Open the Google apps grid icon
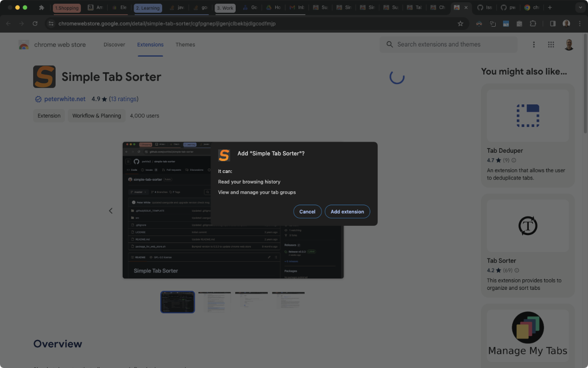 pyautogui.click(x=551, y=44)
